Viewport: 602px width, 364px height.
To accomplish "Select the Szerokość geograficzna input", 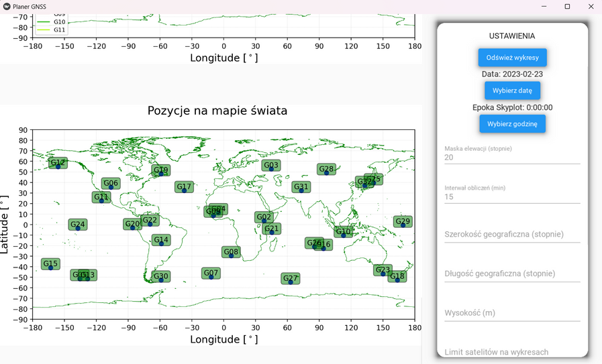I will point(512,235).
